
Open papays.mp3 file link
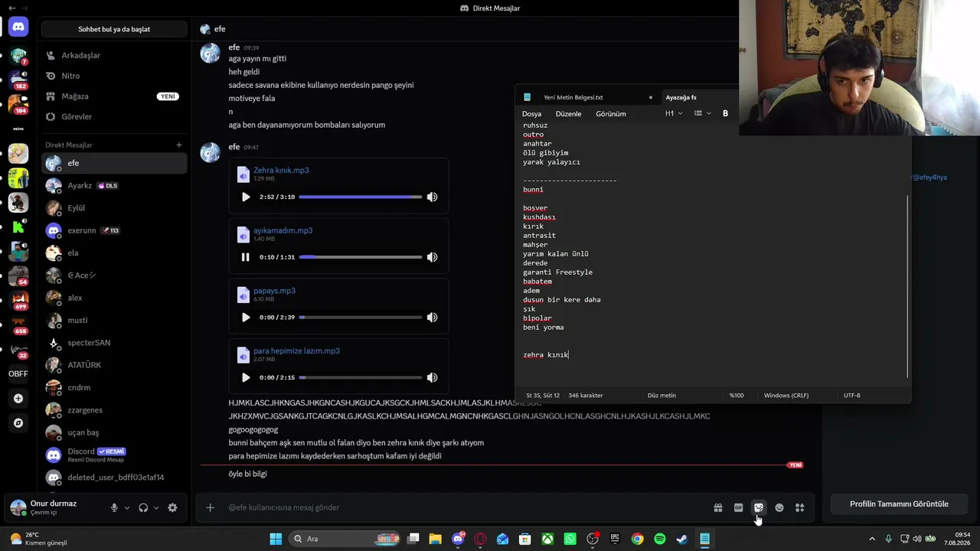click(x=274, y=291)
